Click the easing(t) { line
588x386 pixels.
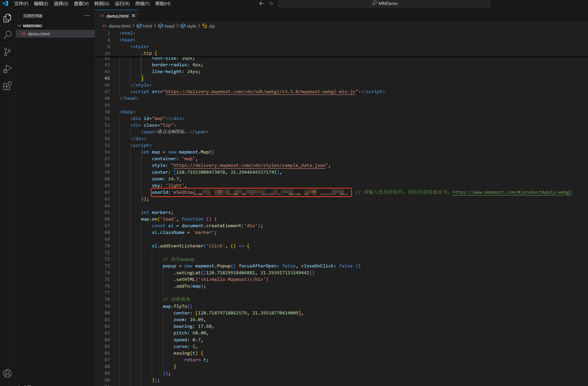point(188,353)
